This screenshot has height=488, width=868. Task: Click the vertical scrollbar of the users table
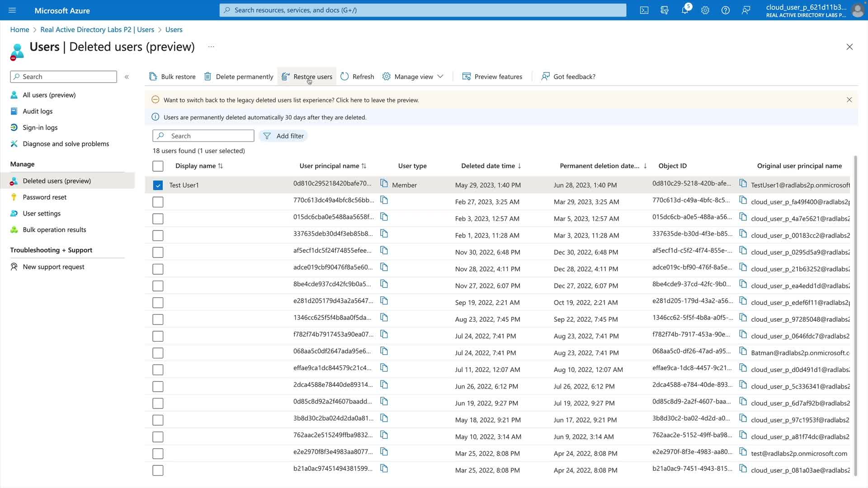[855, 316]
